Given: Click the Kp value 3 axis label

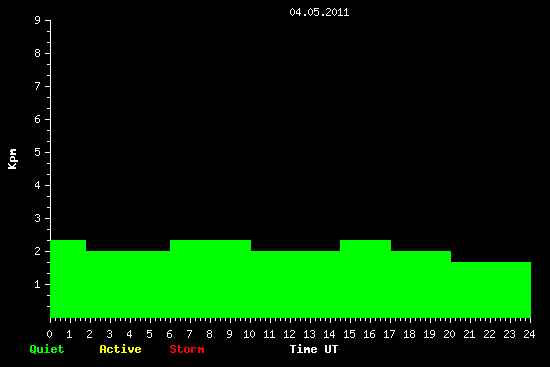Looking at the screenshot, I should [x=38, y=218].
